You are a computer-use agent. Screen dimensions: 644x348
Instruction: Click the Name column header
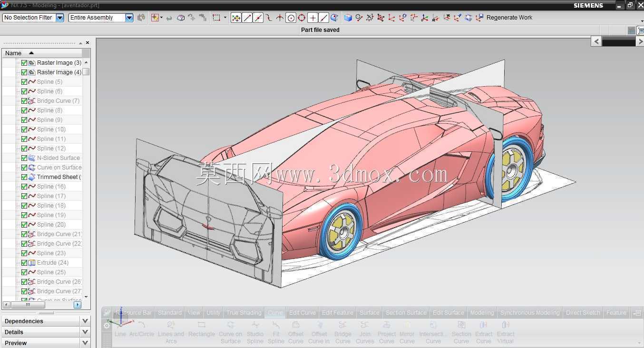pyautogui.click(x=42, y=53)
